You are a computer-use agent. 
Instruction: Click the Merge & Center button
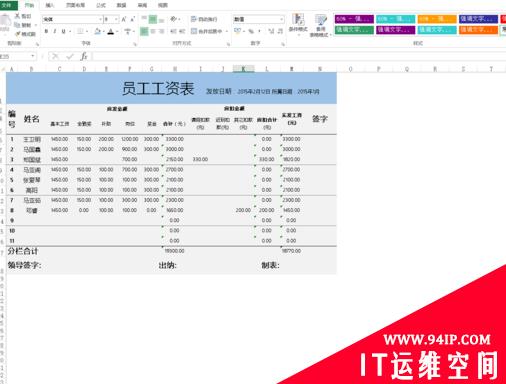[x=206, y=31]
